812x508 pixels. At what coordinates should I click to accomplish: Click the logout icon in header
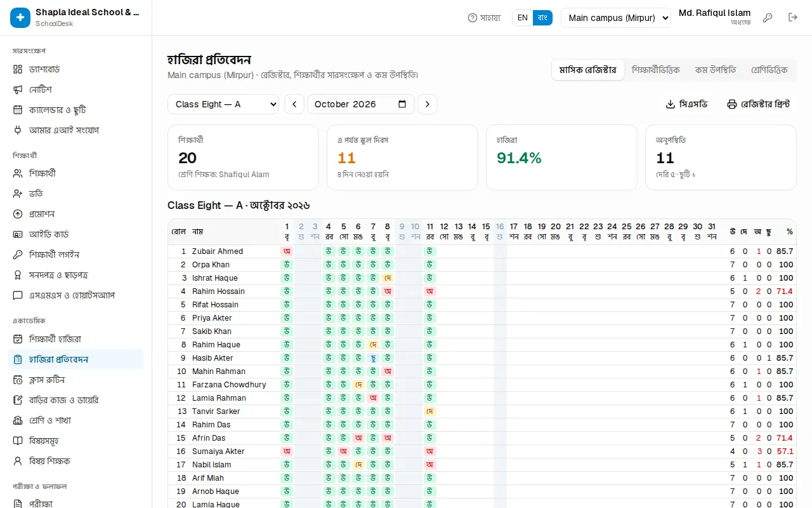tap(793, 18)
